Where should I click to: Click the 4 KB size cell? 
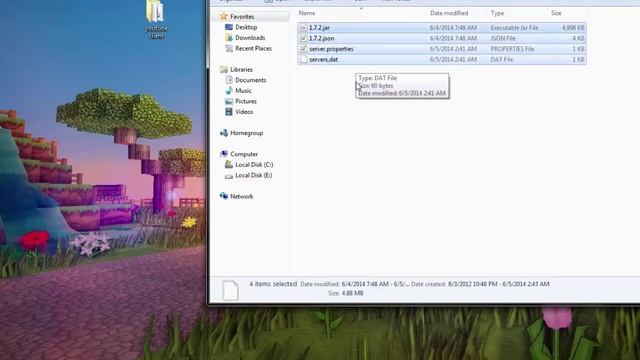(578, 38)
